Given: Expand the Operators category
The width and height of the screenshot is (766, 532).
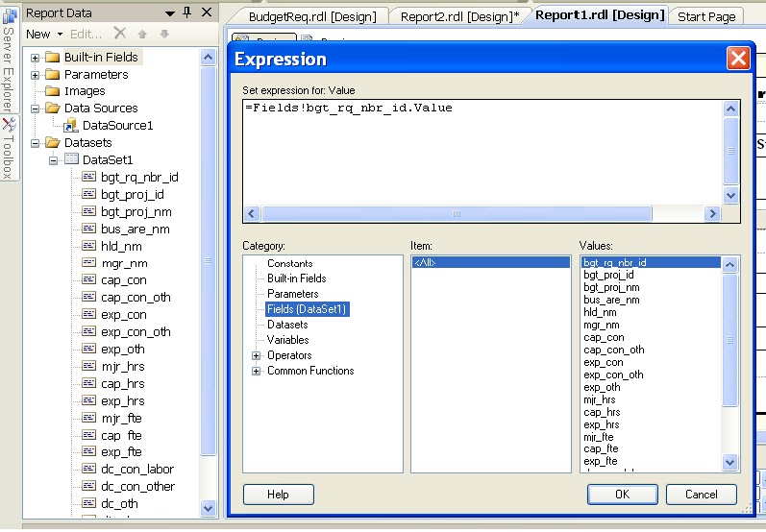Looking at the screenshot, I should click(256, 355).
